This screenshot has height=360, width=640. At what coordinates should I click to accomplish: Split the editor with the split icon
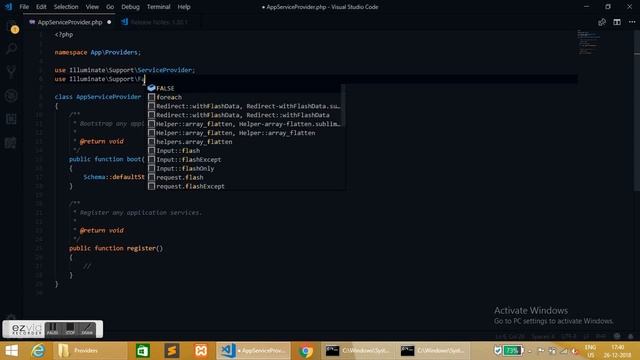(617, 22)
